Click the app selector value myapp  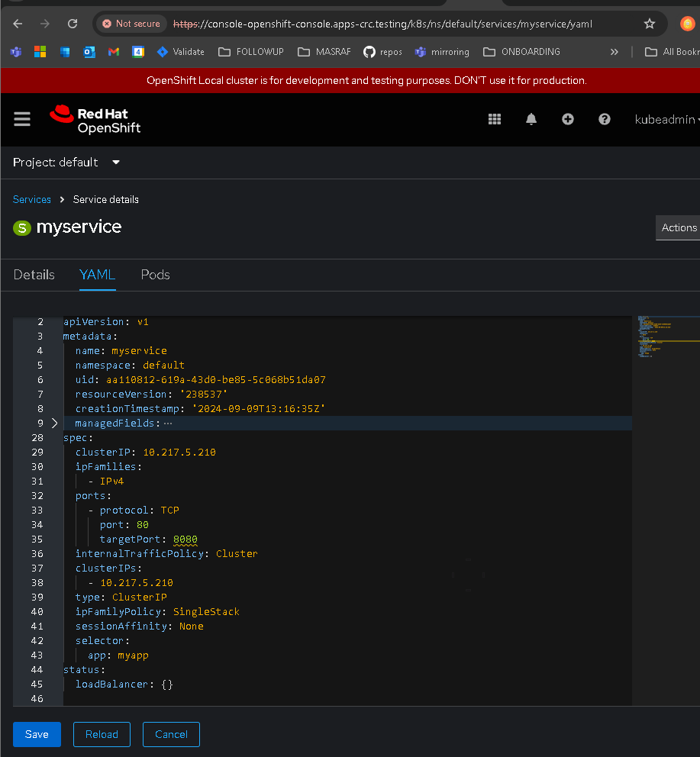134,656
